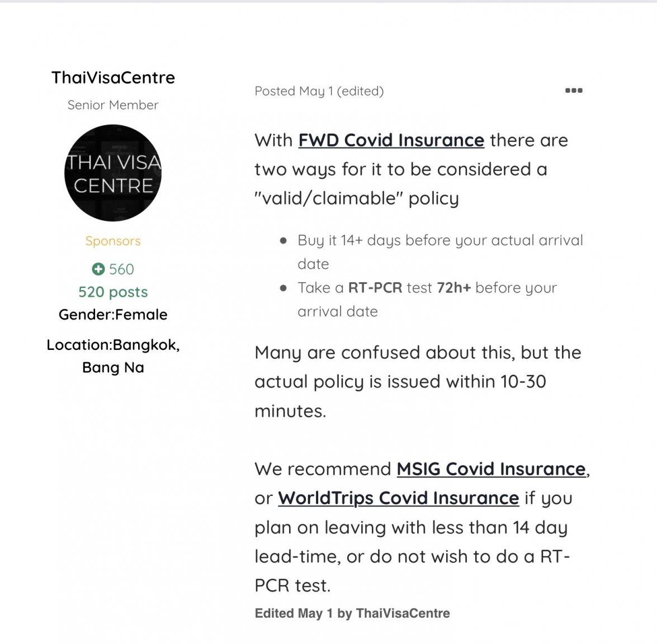657x644 pixels.
Task: Open the Thai Visa Centre avatar
Action: [x=113, y=173]
